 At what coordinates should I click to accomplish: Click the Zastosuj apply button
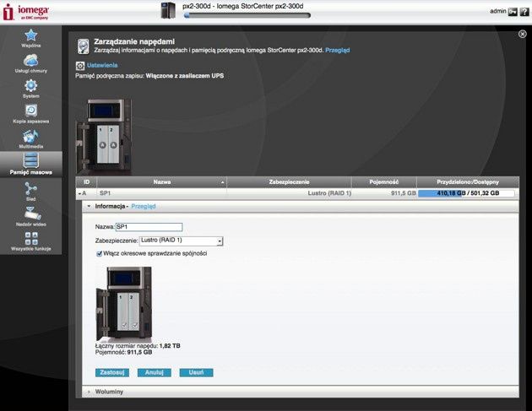pyautogui.click(x=112, y=372)
